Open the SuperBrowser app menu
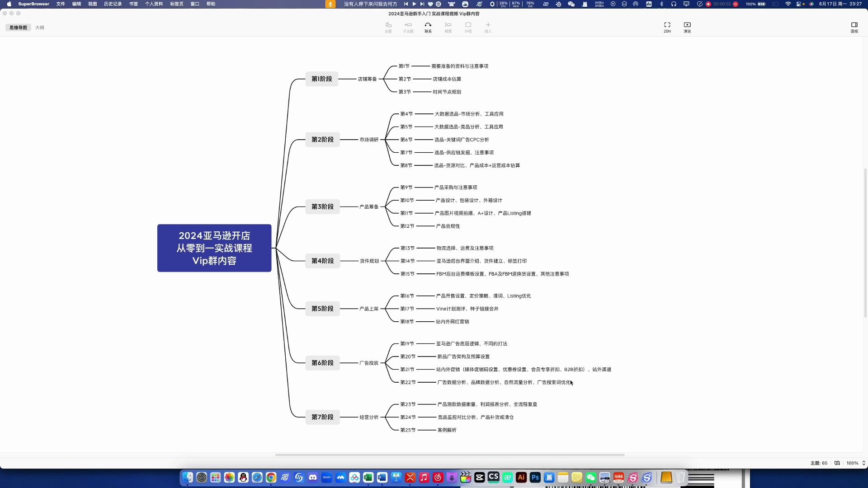 pyautogui.click(x=33, y=4)
